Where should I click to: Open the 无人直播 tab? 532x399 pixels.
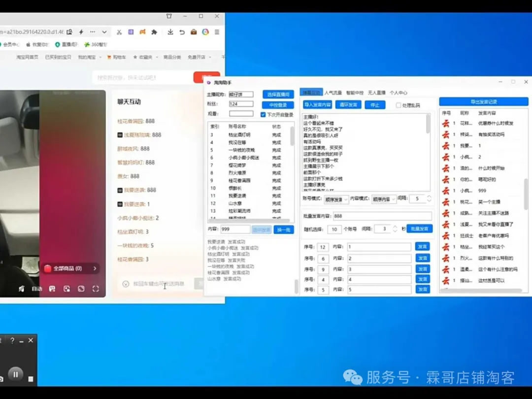376,93
